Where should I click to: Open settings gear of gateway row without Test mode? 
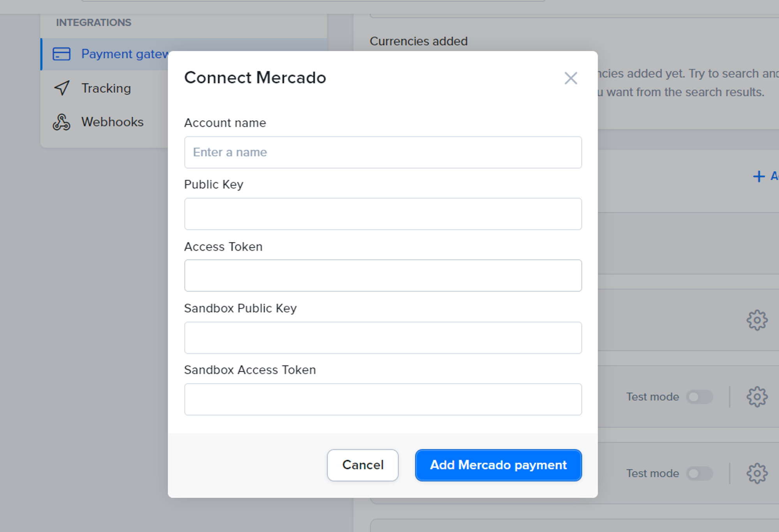tap(757, 320)
